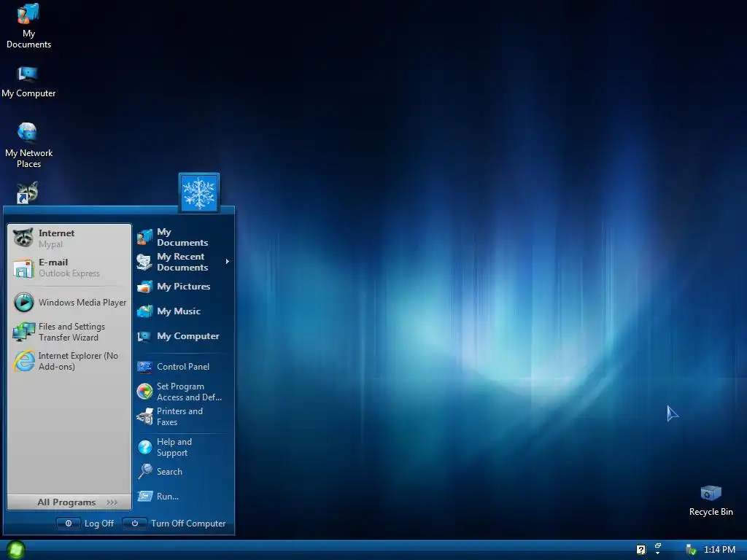Click the My Documents icon in the Start menu
The image size is (747, 560).
coord(144,237)
